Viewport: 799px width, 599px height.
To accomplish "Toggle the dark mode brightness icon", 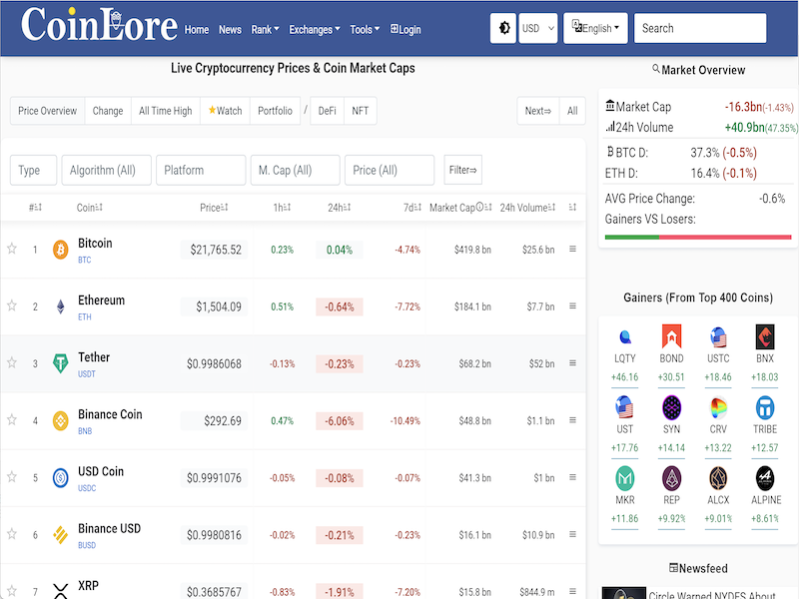I will pyautogui.click(x=503, y=28).
